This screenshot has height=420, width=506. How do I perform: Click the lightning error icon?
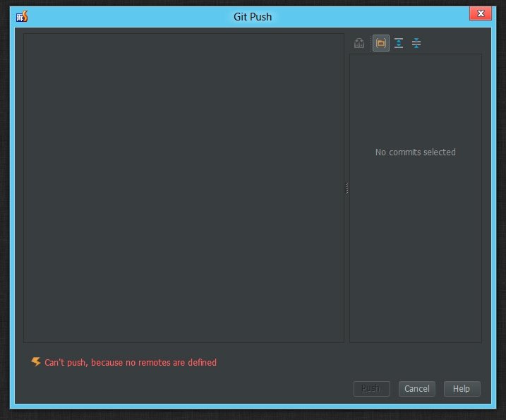click(36, 362)
